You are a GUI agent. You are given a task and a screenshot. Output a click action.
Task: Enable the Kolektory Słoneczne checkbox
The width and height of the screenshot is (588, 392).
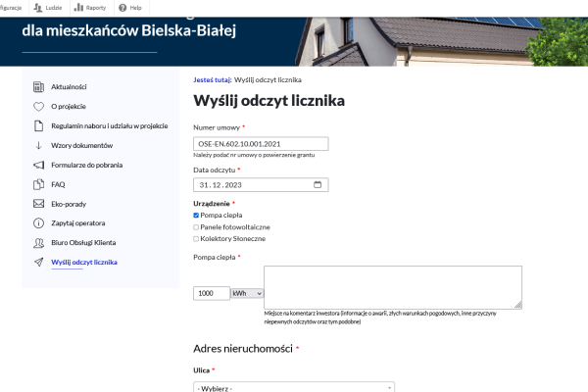[x=197, y=238]
